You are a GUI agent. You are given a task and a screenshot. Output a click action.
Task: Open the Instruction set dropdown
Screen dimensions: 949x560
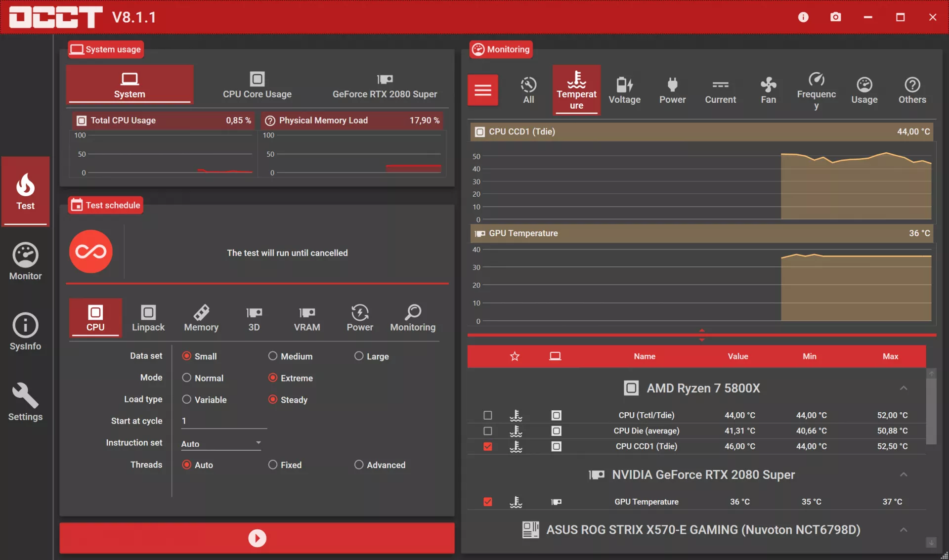pyautogui.click(x=221, y=443)
